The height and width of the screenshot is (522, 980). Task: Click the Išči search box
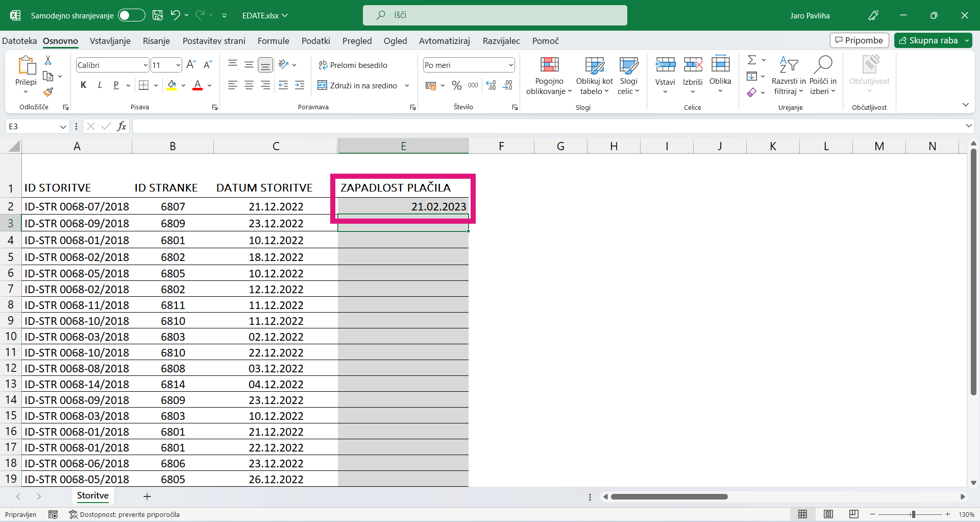(x=495, y=15)
